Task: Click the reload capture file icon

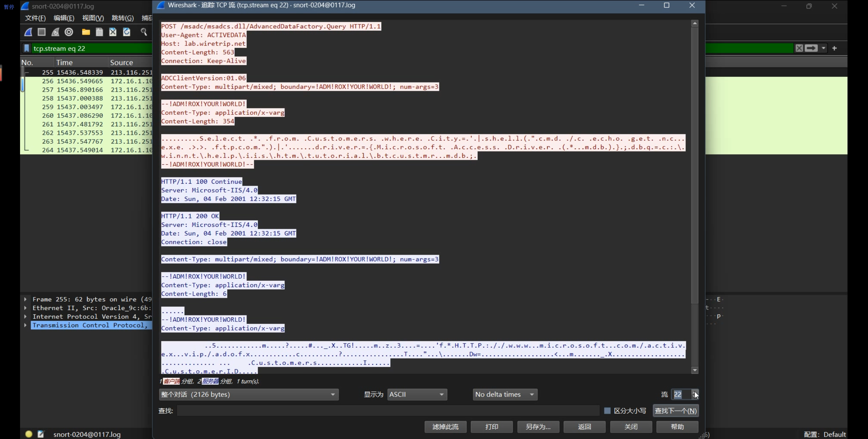Action: (x=126, y=32)
